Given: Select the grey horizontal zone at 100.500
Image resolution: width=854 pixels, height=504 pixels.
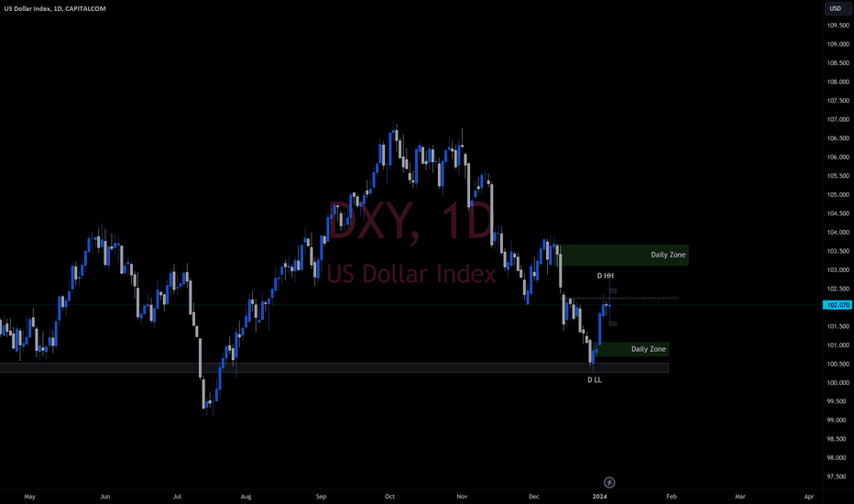Looking at the screenshot, I should point(334,367).
